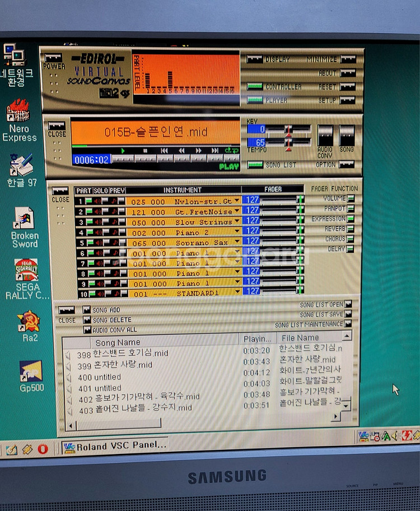Click the SONG button beside AUDIO CONV

click(x=347, y=135)
